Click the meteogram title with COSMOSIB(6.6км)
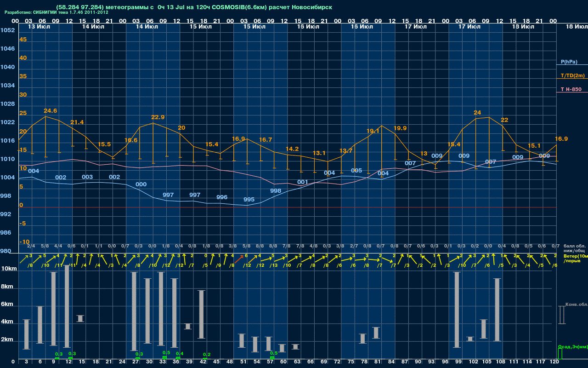 point(194,7)
